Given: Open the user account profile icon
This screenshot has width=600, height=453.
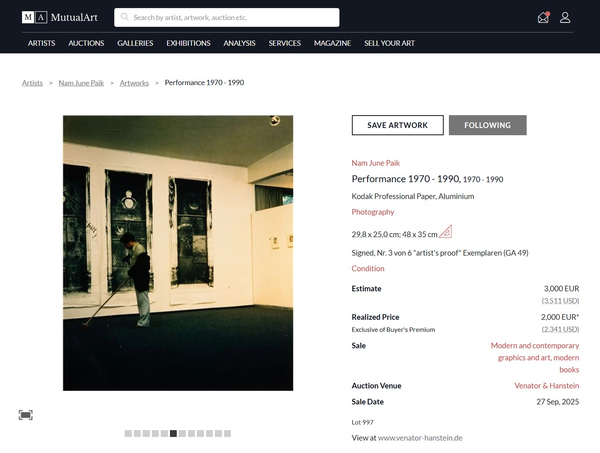Looking at the screenshot, I should pos(565,17).
